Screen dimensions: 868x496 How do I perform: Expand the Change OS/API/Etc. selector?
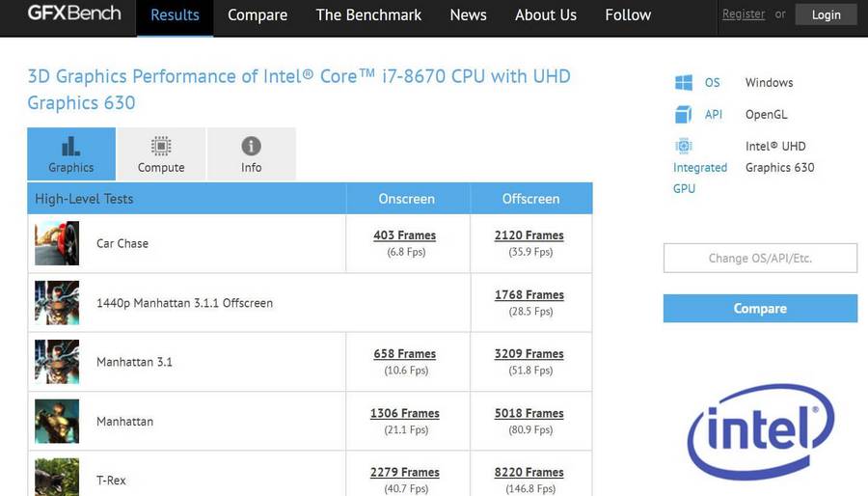pos(760,258)
